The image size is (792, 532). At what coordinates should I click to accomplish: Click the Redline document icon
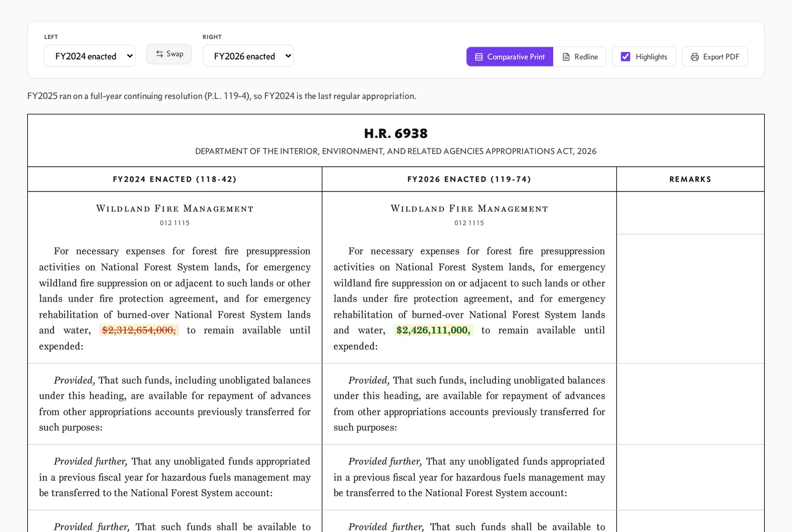566,57
